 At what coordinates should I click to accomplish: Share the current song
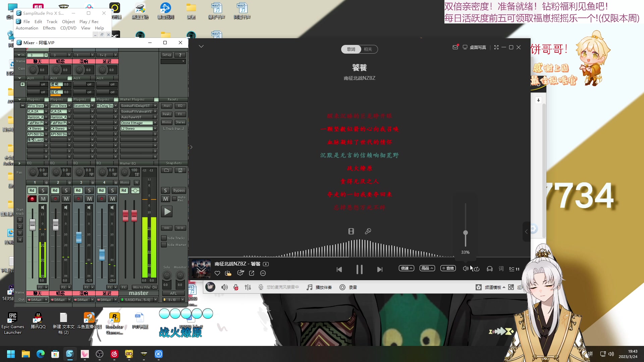coord(252,273)
